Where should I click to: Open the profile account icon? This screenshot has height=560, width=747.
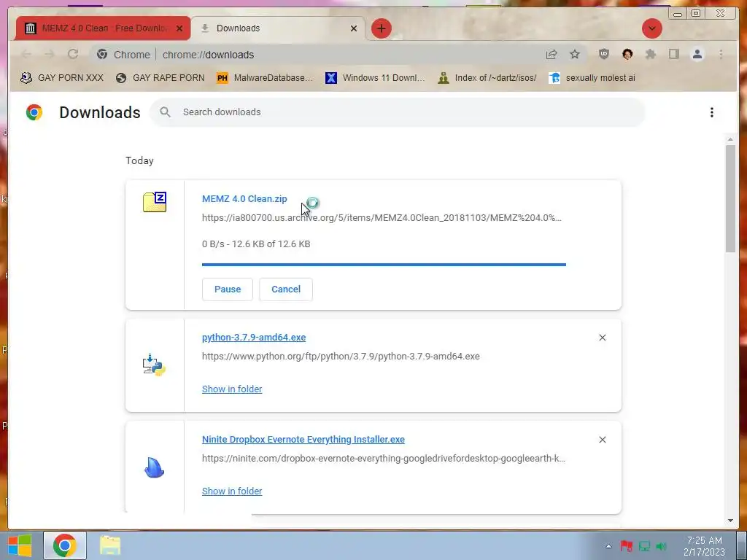(x=697, y=54)
